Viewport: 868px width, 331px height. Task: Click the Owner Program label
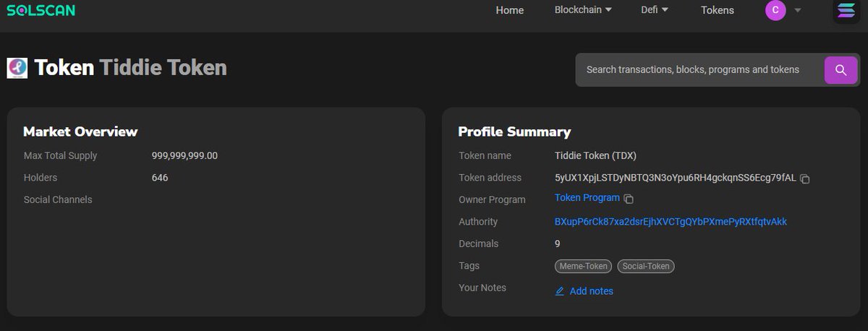pos(492,199)
